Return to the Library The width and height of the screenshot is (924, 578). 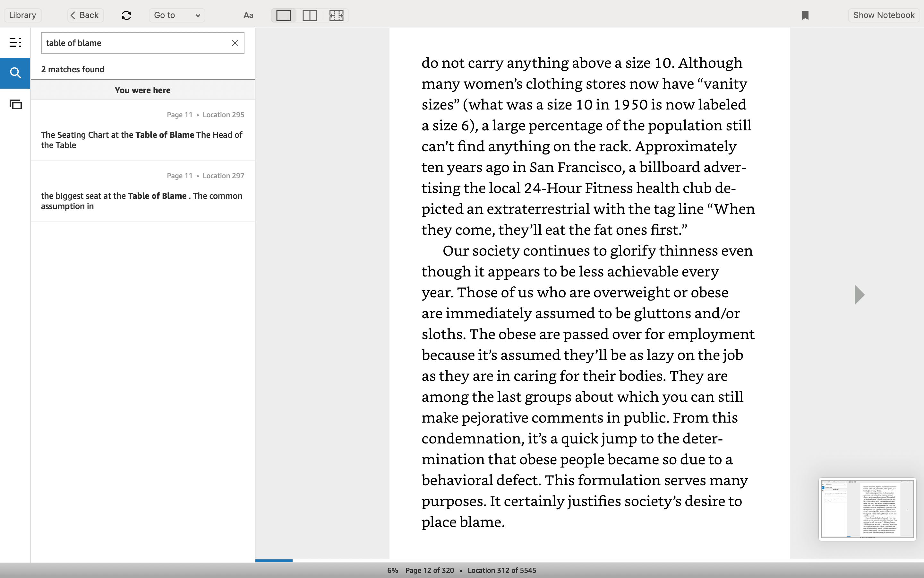[22, 15]
